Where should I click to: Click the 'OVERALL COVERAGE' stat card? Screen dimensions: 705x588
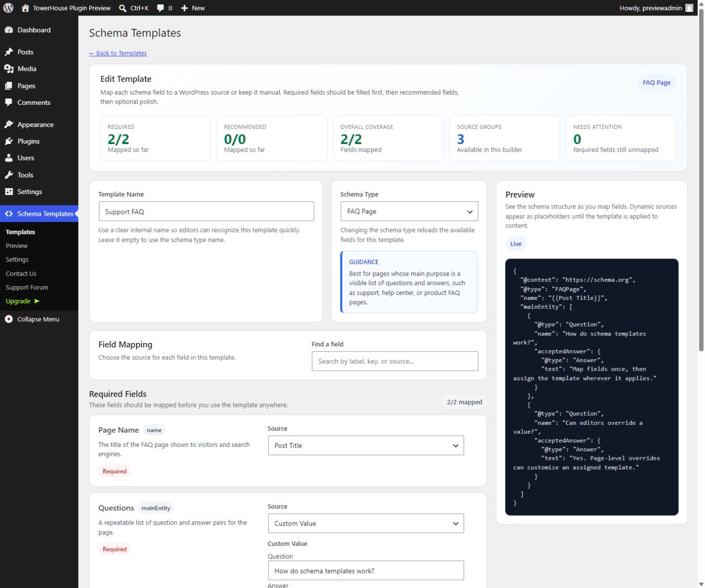(388, 138)
